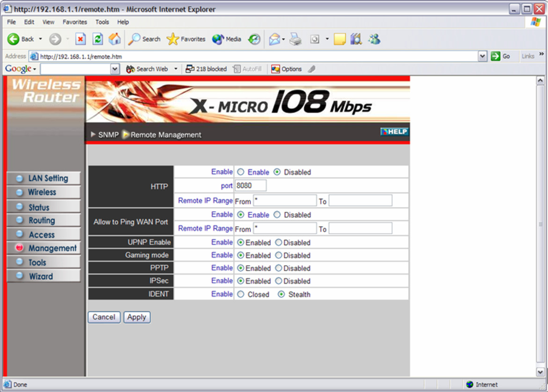Screen dimensions: 548x392
Task: Set Ping WAN Port to Disabled
Action: pyautogui.click(x=277, y=215)
